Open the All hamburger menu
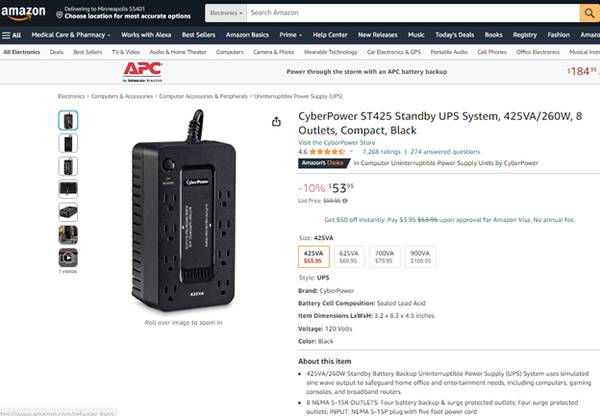The width and height of the screenshot is (600, 416). pyautogui.click(x=12, y=34)
